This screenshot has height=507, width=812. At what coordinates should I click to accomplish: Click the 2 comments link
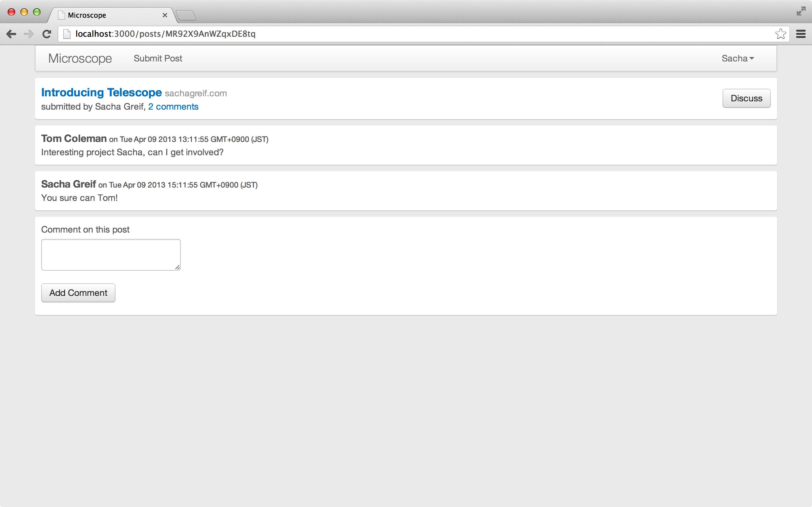173,107
